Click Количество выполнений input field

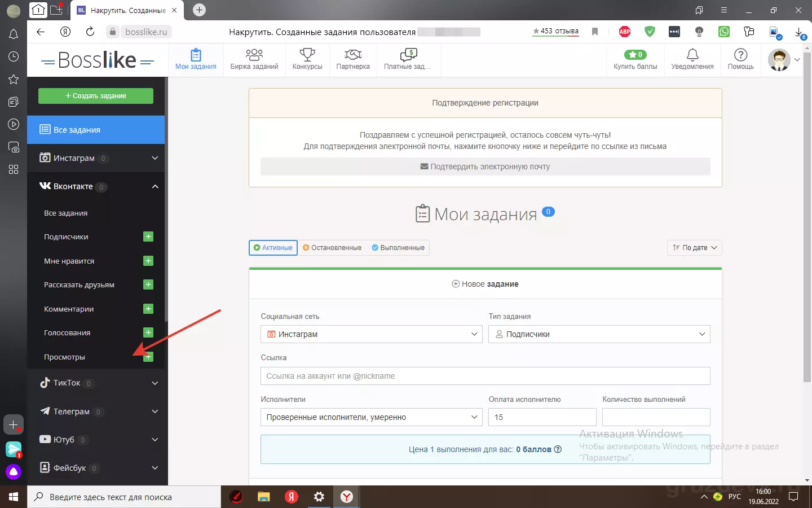(x=656, y=417)
